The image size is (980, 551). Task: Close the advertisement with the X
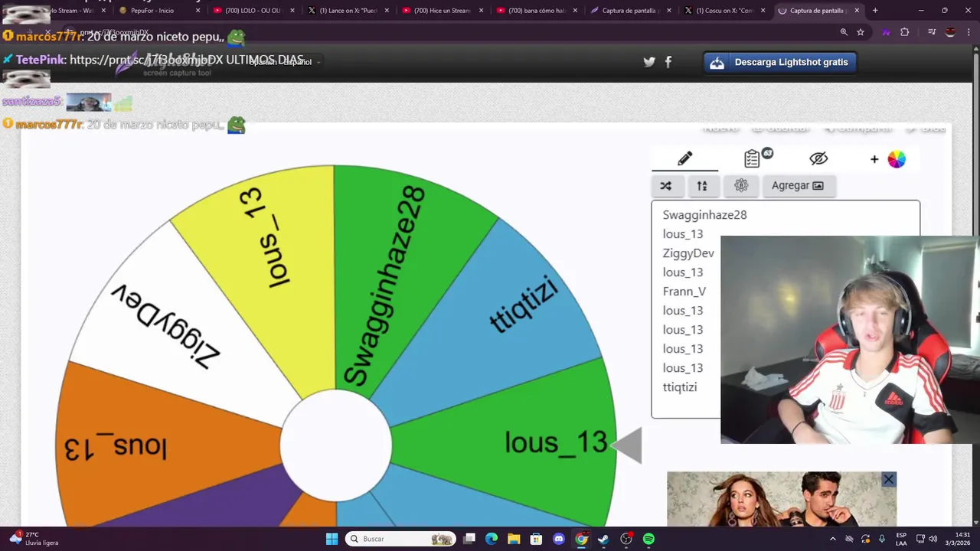click(888, 480)
